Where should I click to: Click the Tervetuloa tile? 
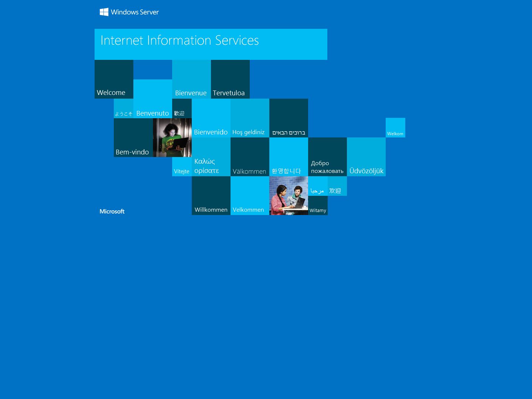[230, 79]
